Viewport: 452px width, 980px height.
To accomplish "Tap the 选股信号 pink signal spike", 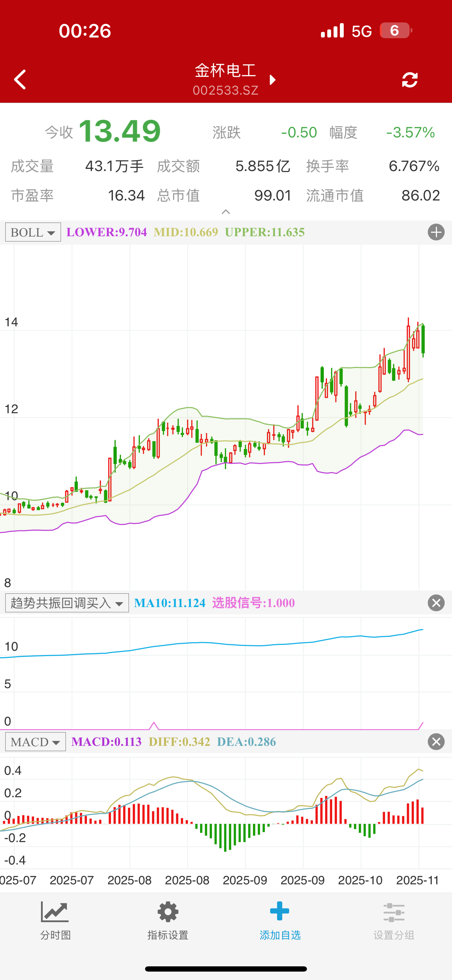I will tap(154, 725).
